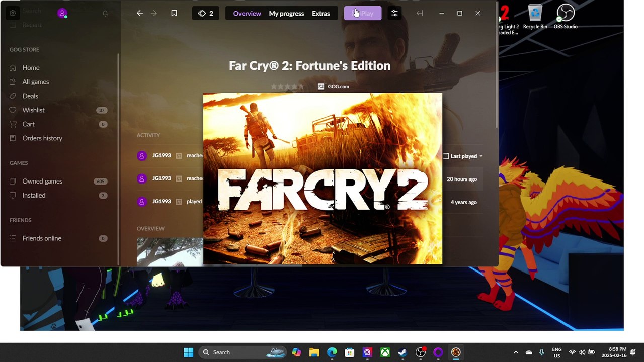Screen dimensions: 644x362
Task: Click the Recent sidebar entry
Action: (x=32, y=25)
